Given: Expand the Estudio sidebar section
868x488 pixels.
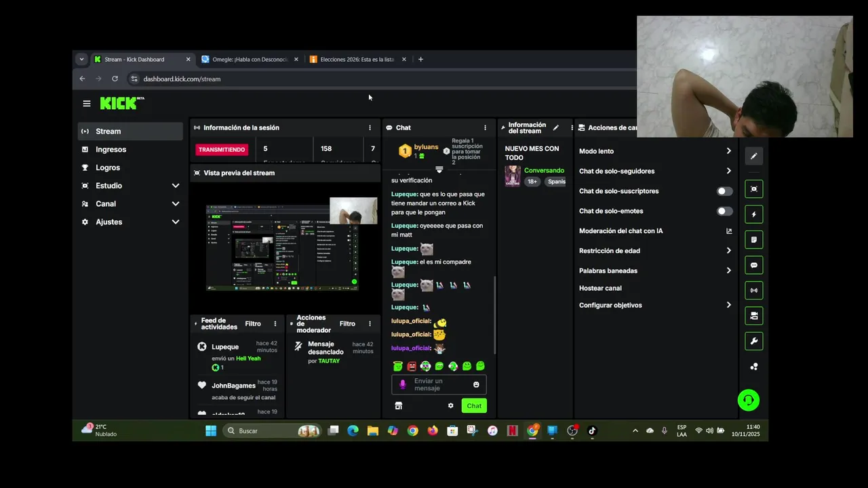Looking at the screenshot, I should coord(176,186).
